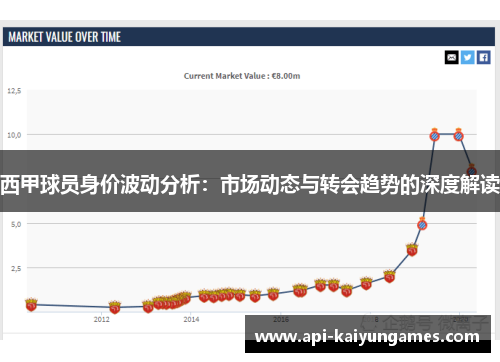
Task: Select the Espanyol data point at the 5,0 line
Action: (422, 224)
